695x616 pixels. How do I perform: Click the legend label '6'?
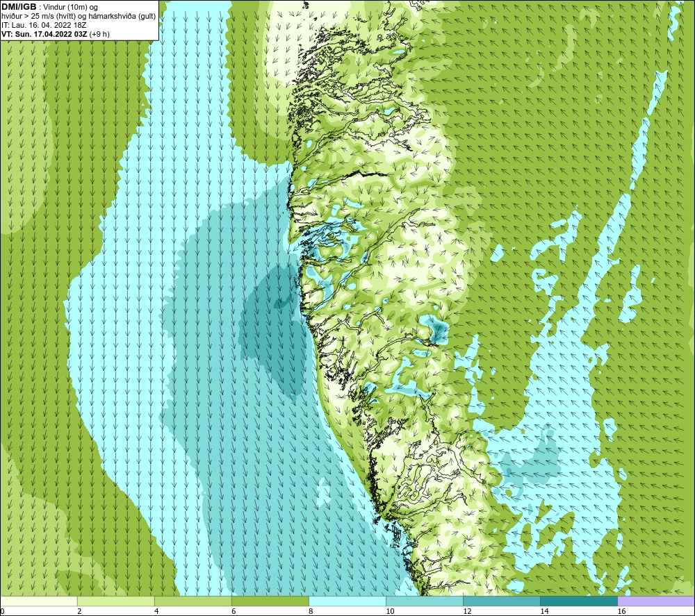coord(234,612)
